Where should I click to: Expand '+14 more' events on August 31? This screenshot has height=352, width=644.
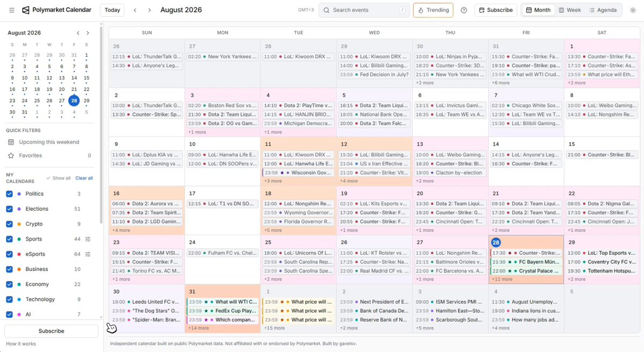click(x=199, y=328)
